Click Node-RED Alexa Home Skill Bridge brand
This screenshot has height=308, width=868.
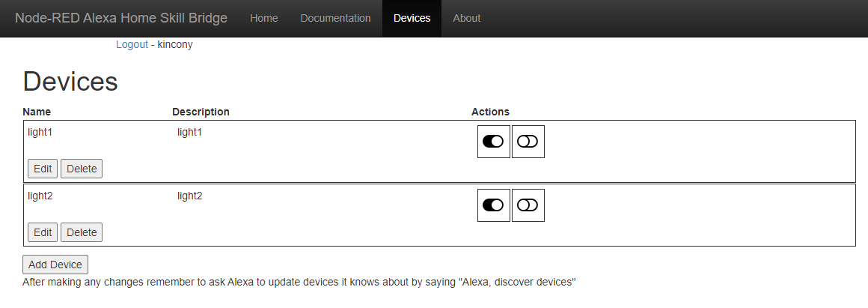coord(121,18)
